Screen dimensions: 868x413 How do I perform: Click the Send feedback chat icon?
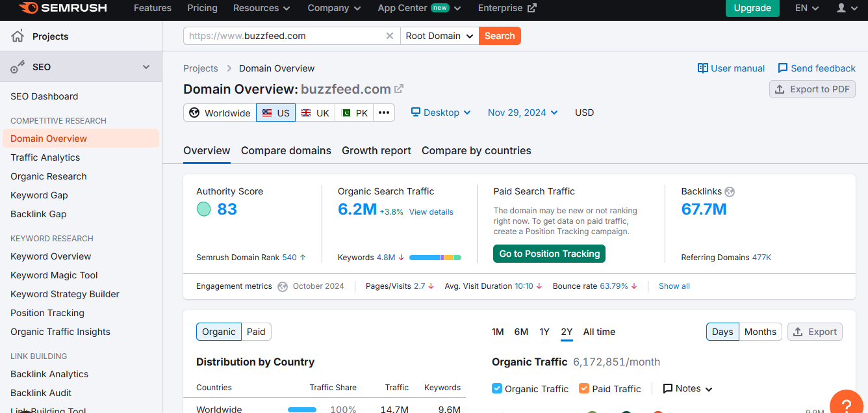coord(783,68)
